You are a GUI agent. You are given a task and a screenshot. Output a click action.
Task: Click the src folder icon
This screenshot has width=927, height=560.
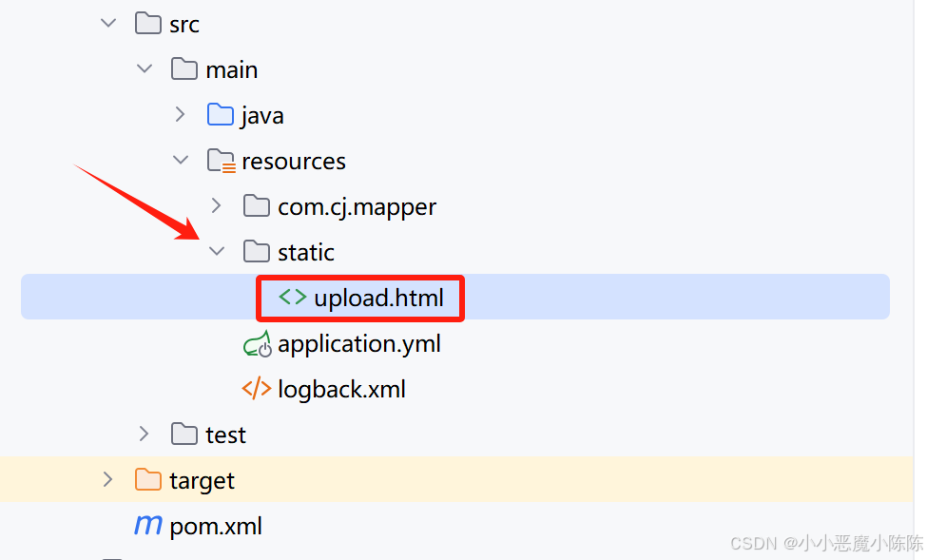pos(147,23)
